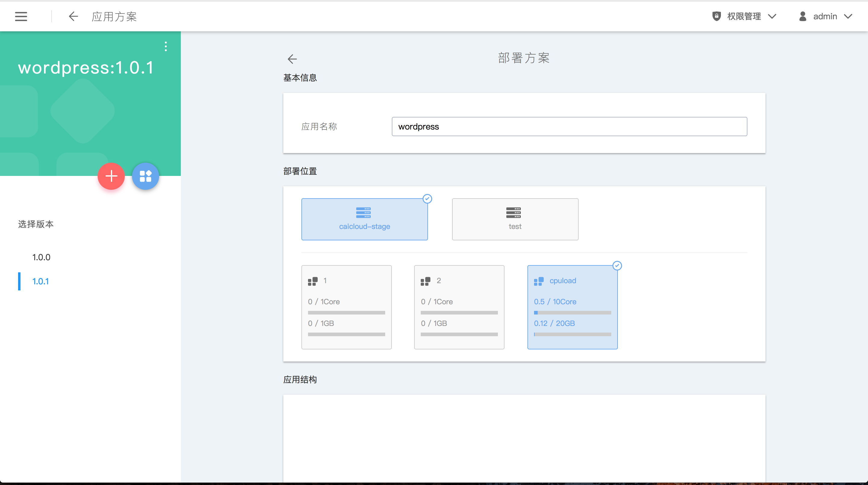Focus the 应用名称 wordpress input field

click(x=569, y=127)
